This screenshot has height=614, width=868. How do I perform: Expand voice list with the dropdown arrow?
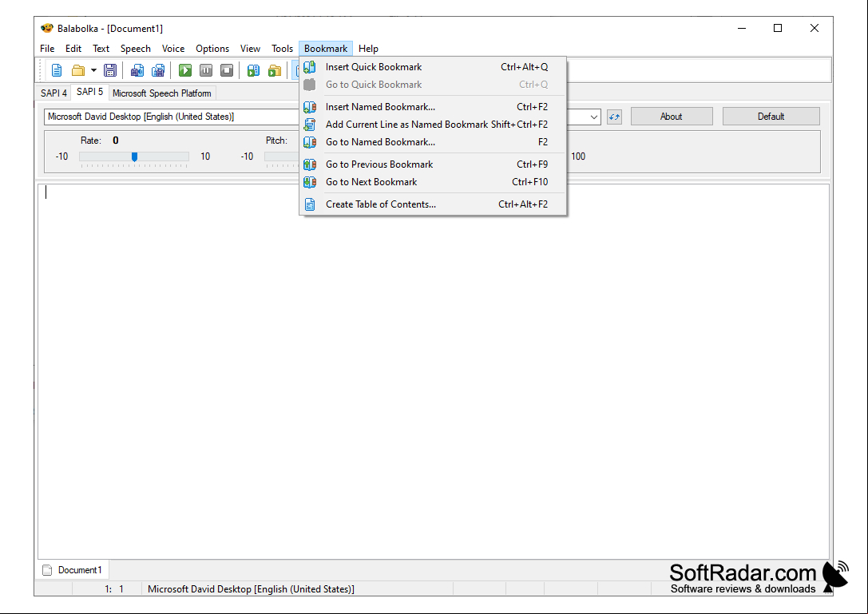(x=593, y=117)
